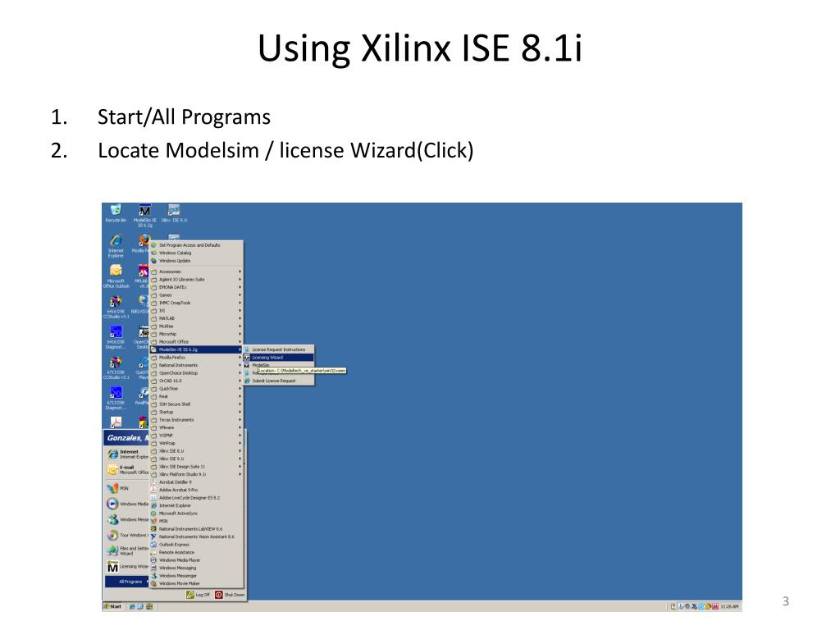Expand the McAfee program folder
The image size is (840, 630).
tap(197, 326)
